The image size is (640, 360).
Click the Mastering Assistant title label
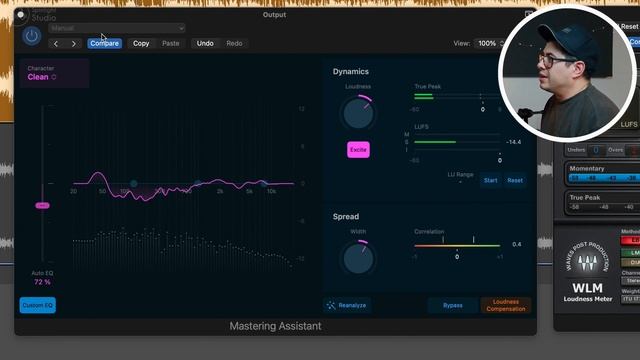(x=276, y=326)
